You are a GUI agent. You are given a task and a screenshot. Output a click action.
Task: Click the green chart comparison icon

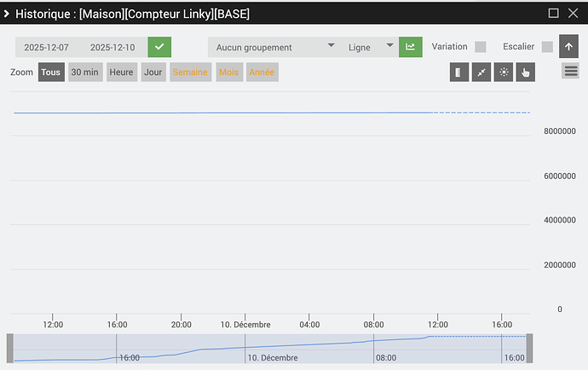coord(410,47)
